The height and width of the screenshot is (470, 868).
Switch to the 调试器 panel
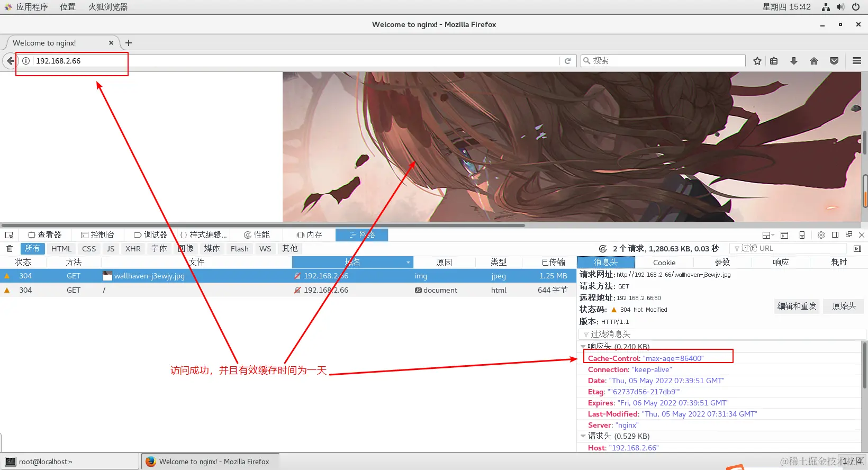tap(150, 235)
